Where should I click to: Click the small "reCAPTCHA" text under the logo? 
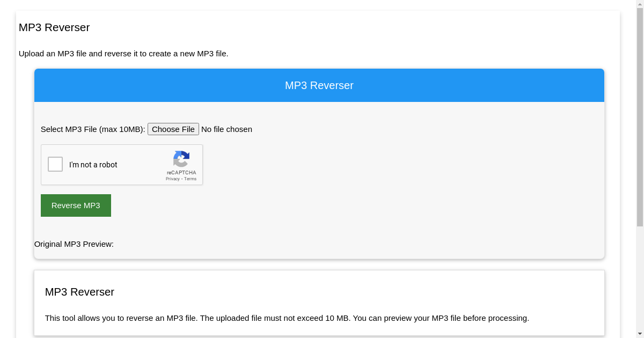(181, 173)
